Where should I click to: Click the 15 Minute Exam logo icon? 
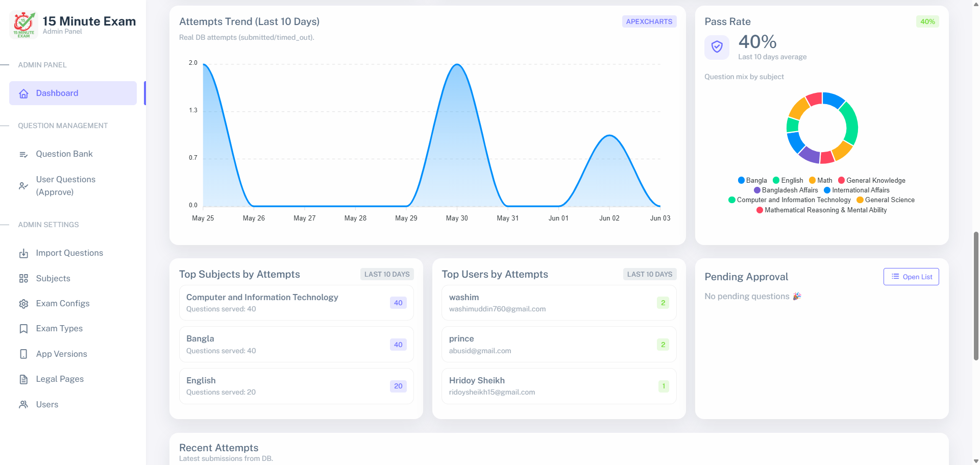tap(23, 25)
